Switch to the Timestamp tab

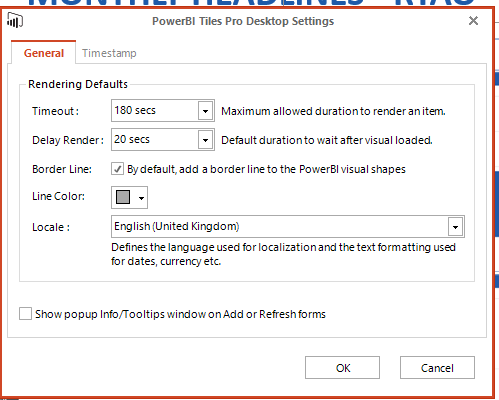pos(109,53)
